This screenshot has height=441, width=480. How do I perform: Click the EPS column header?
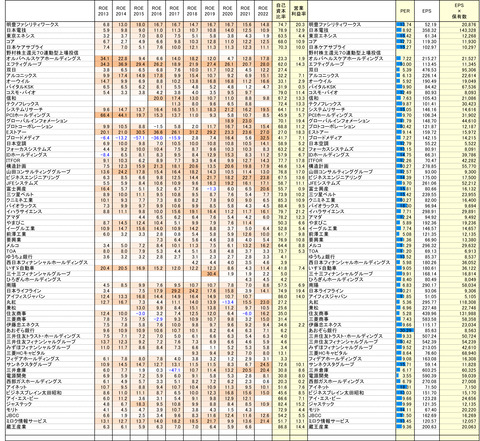[427, 11]
